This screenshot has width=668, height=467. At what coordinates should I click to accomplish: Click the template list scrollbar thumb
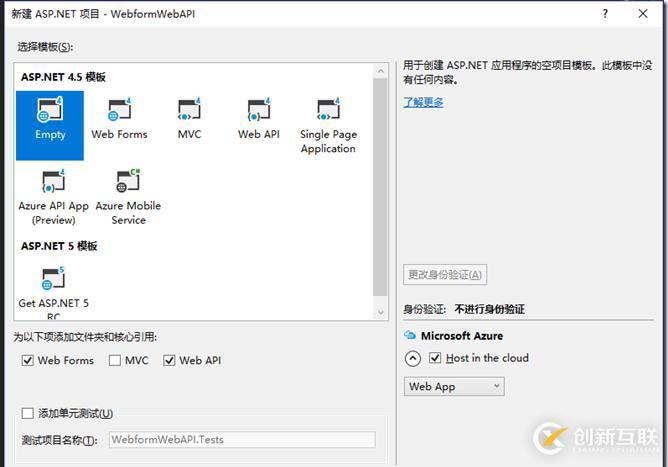(380, 187)
